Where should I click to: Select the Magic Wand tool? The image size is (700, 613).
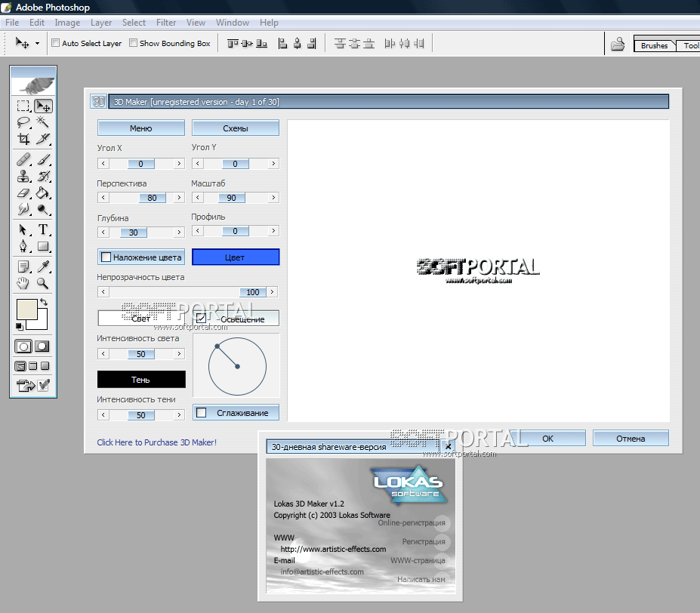[43, 122]
